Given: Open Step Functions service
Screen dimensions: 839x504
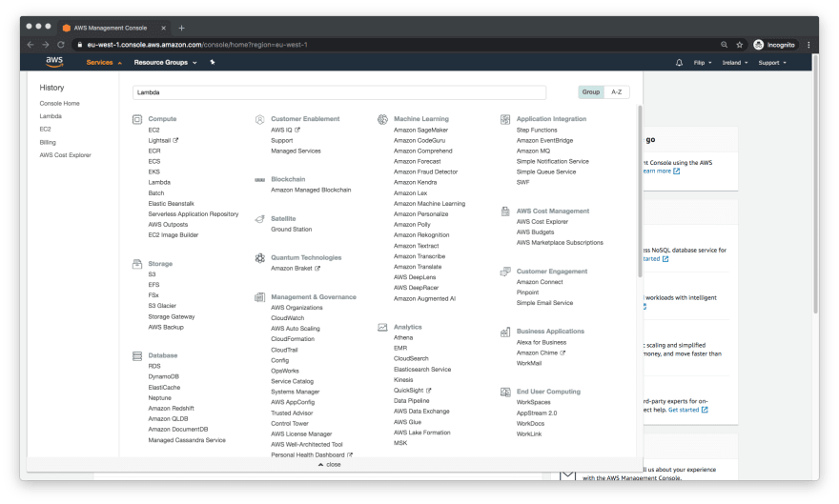Looking at the screenshot, I should pyautogui.click(x=537, y=130).
